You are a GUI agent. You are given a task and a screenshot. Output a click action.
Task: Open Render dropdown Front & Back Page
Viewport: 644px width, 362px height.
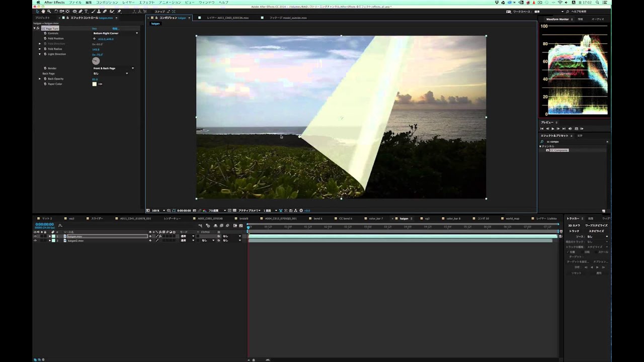coord(113,68)
